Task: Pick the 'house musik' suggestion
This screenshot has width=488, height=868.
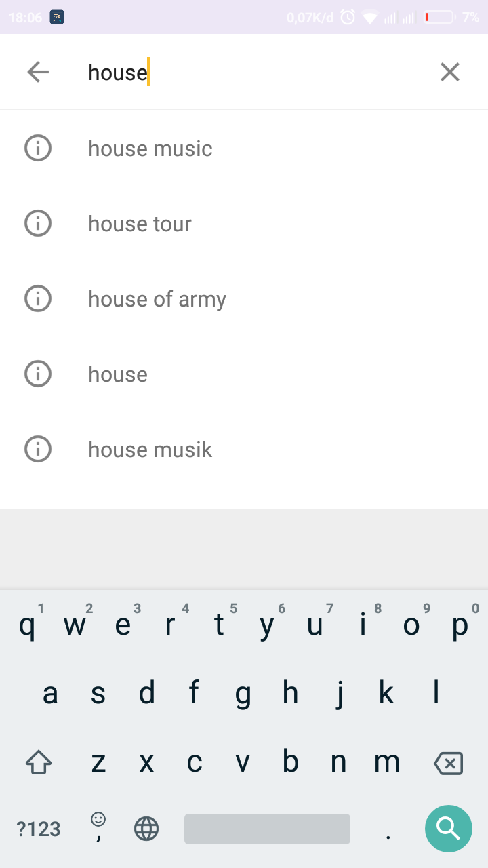Action: (x=244, y=449)
